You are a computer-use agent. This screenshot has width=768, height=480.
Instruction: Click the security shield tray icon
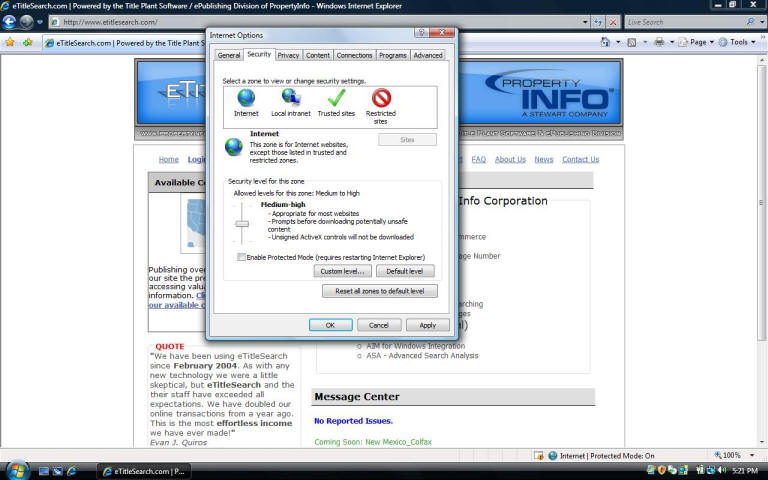(x=662, y=471)
